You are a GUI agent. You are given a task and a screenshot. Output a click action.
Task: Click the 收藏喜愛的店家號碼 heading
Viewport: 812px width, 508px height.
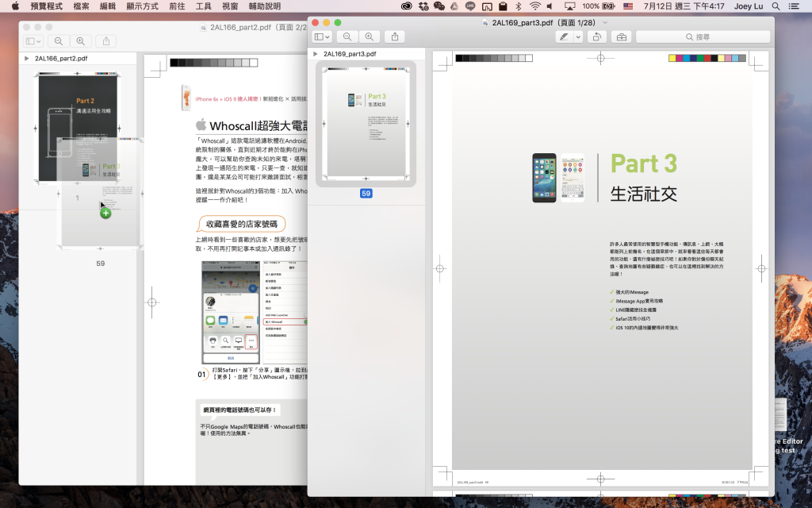(242, 224)
